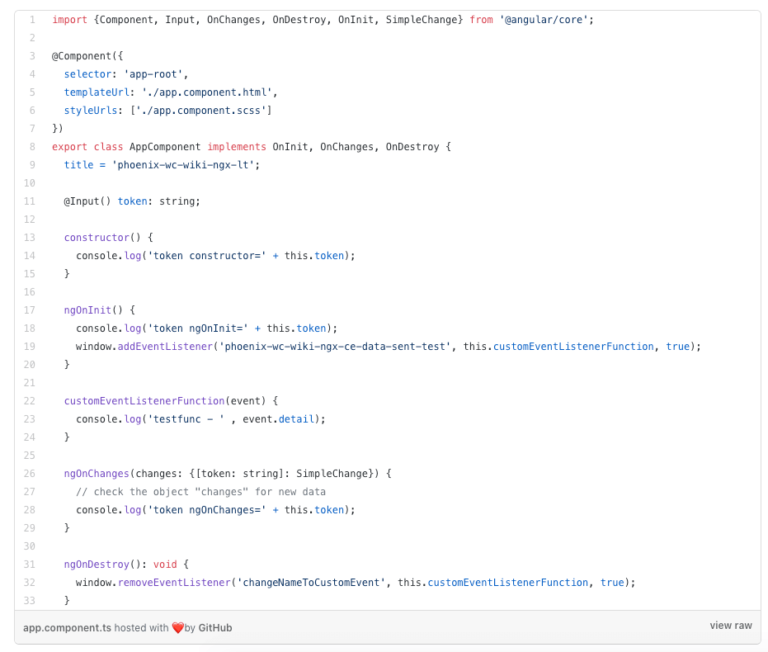The height and width of the screenshot is (652, 768).
Task: Click the './app.component.html' template path
Action: [x=207, y=92]
